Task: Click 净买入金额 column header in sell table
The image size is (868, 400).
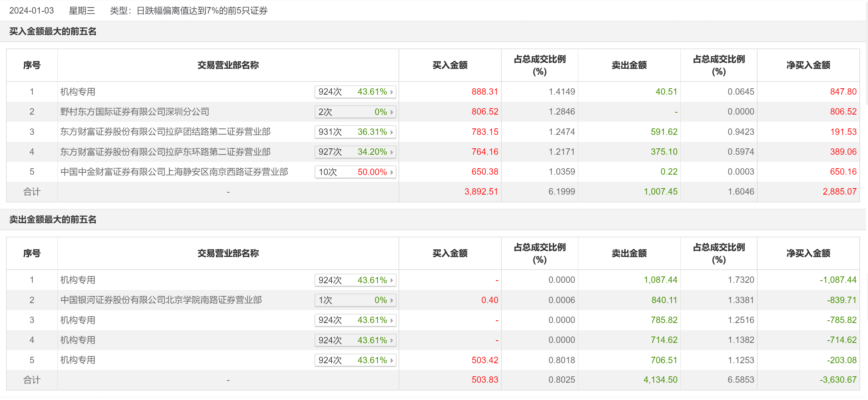Action: tap(808, 254)
